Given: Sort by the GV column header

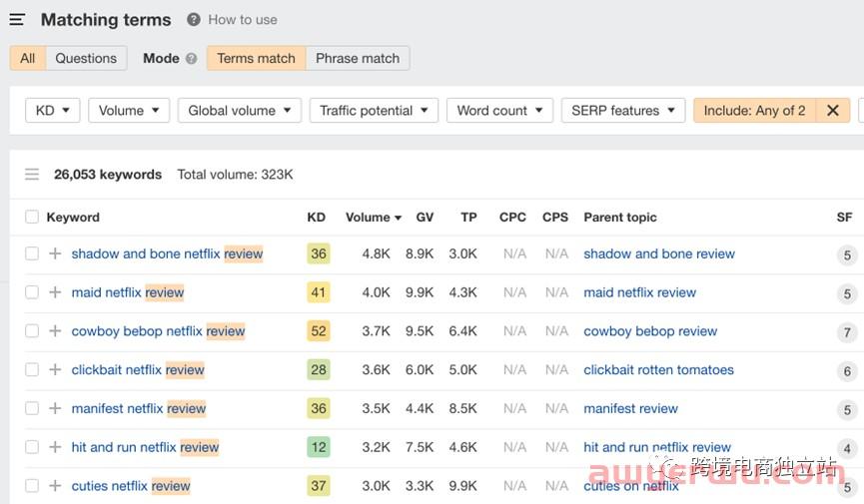Looking at the screenshot, I should pyautogui.click(x=425, y=217).
